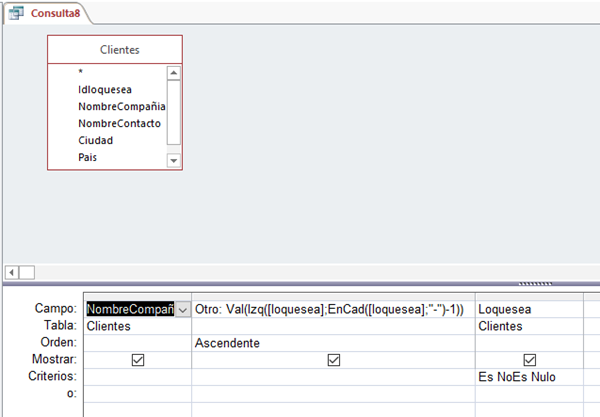Click Criterios cell under Otro expression column

333,377
